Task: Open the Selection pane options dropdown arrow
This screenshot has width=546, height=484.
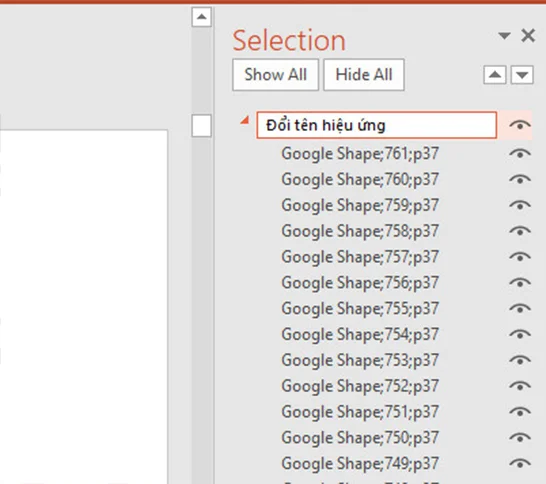Action: tap(504, 35)
